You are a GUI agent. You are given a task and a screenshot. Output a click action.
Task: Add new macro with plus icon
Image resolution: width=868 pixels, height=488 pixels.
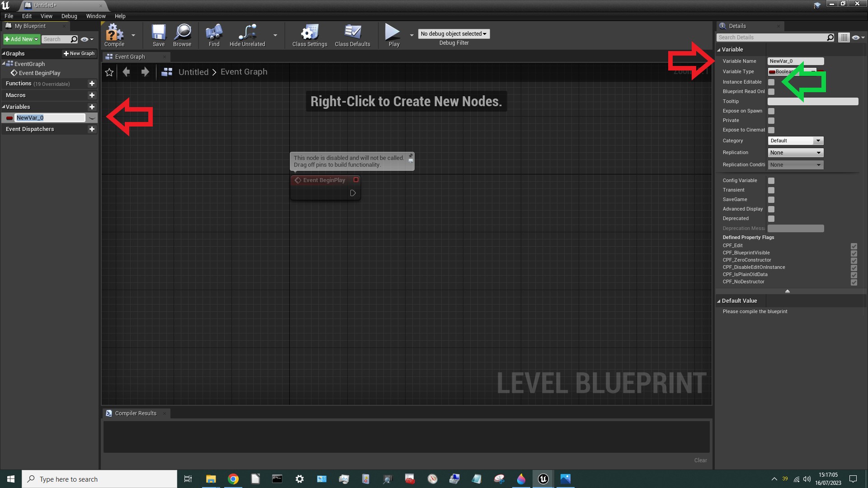pyautogui.click(x=92, y=95)
